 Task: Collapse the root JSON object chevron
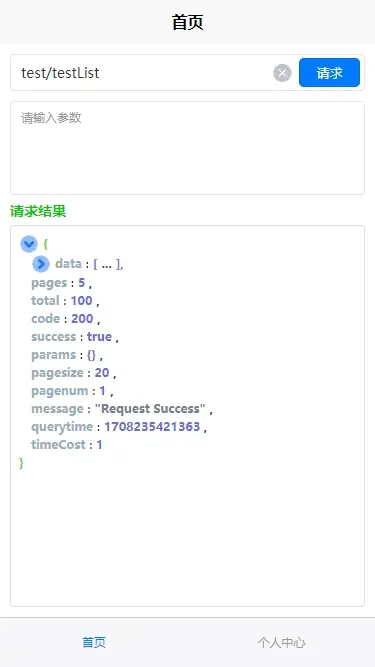[29, 244]
